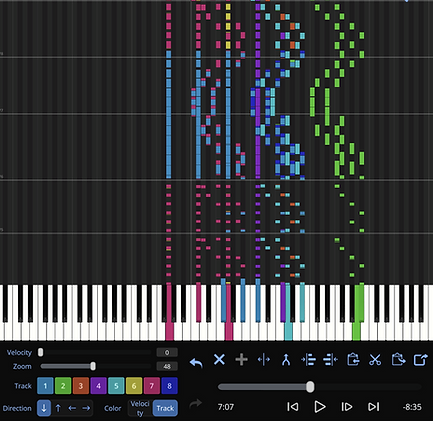Select purple track 4
The height and width of the screenshot is (421, 433).
[98, 386]
